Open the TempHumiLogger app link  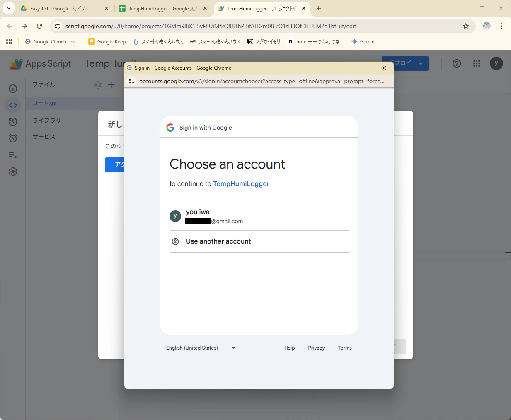point(241,183)
